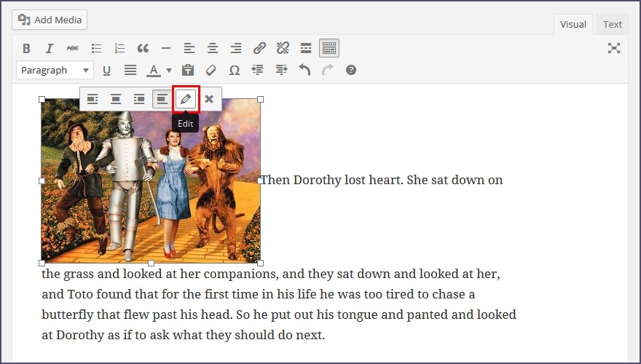Clear formatting with the eraser icon
Image resolution: width=641 pixels, height=364 pixels.
(x=211, y=71)
